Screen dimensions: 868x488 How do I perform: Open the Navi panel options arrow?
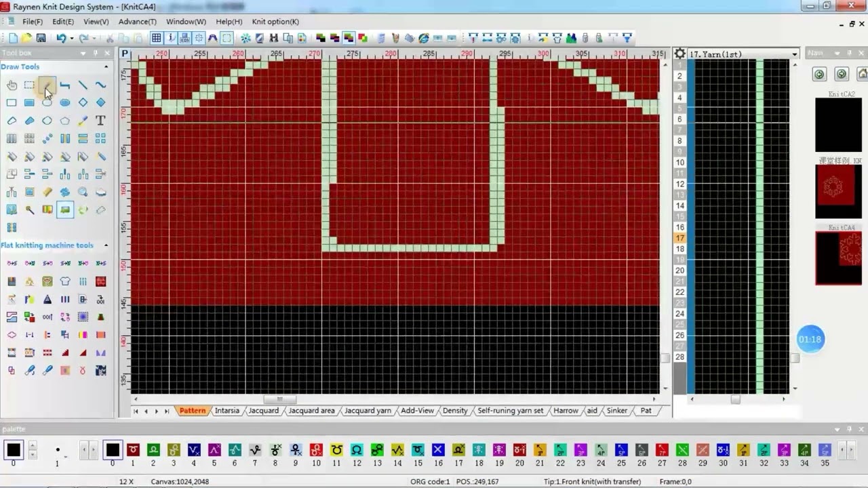coord(836,53)
